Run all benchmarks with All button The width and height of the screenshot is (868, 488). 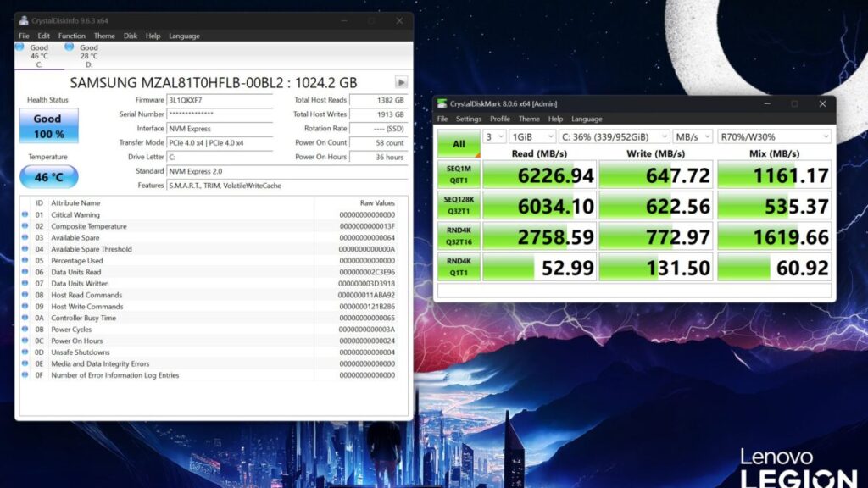[x=459, y=144]
